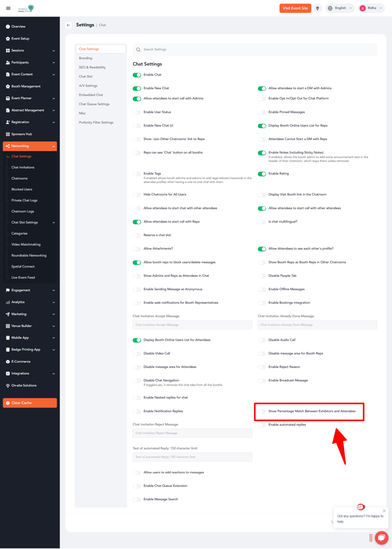Turn off Enable Rating toggle
The height and width of the screenshot is (549, 392).
[x=262, y=174]
